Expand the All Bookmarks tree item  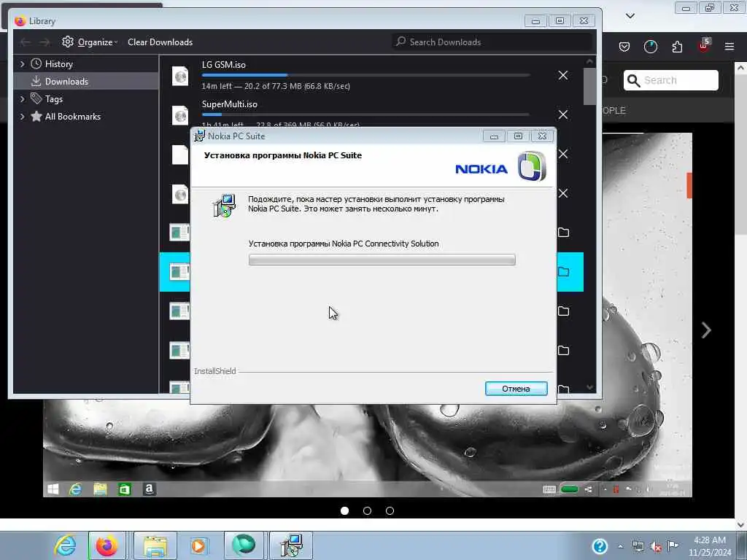pyautogui.click(x=22, y=117)
